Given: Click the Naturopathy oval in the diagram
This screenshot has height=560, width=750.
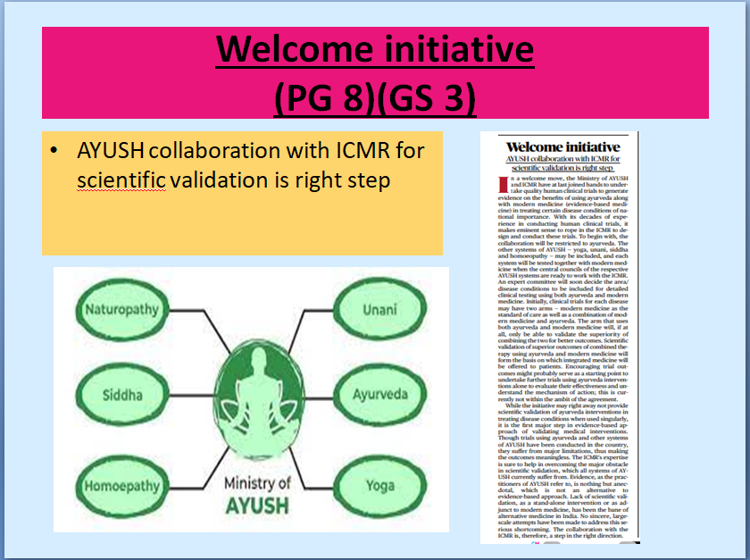Looking at the screenshot, I should coord(122,310).
